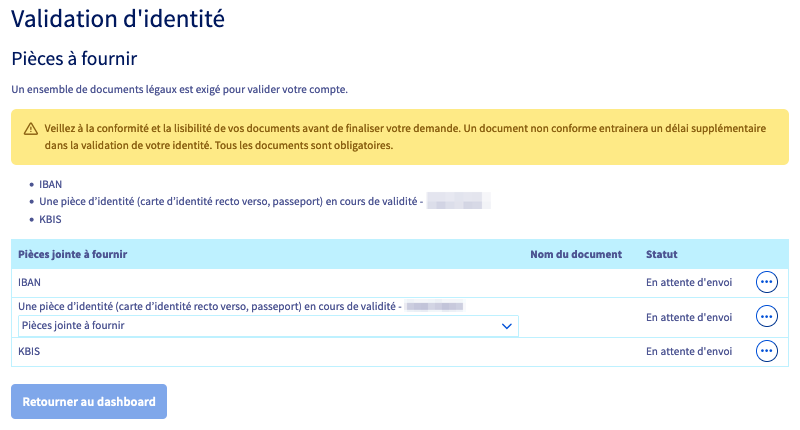Click the IBAN item in the bulleted list
This screenshot has height=430, width=800.
49,185
